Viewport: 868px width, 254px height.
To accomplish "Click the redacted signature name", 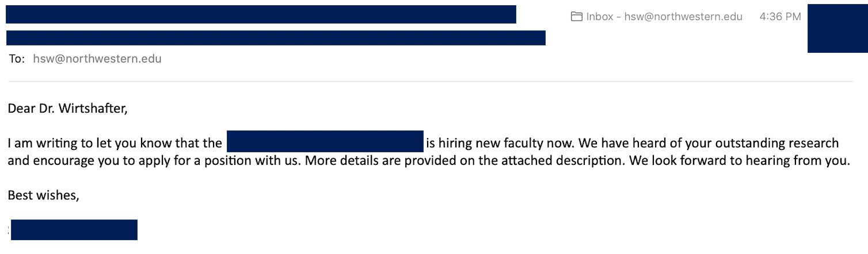I will [x=74, y=229].
